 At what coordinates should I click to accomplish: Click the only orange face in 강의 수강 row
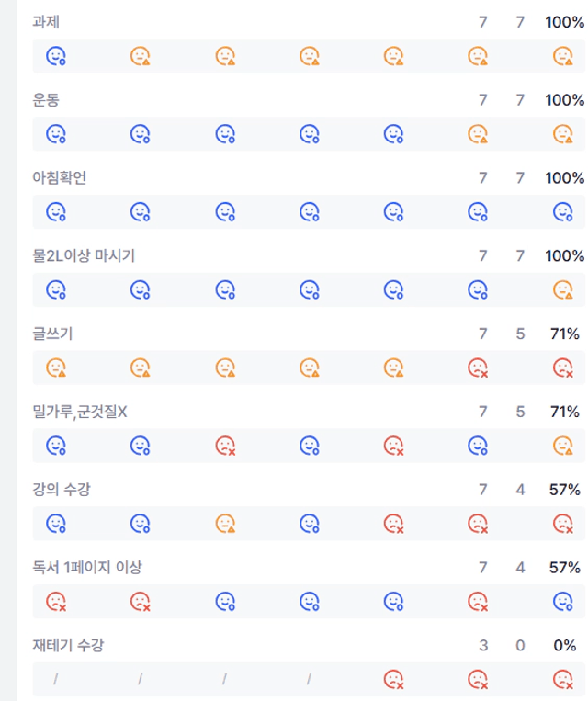(x=225, y=524)
